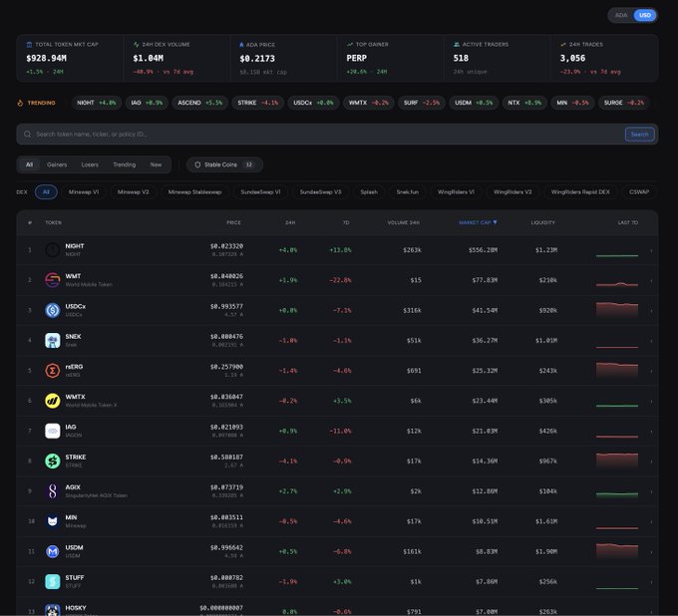The width and height of the screenshot is (678, 616).
Task: Click the USDM 7-day sparkline chart
Action: (617, 551)
